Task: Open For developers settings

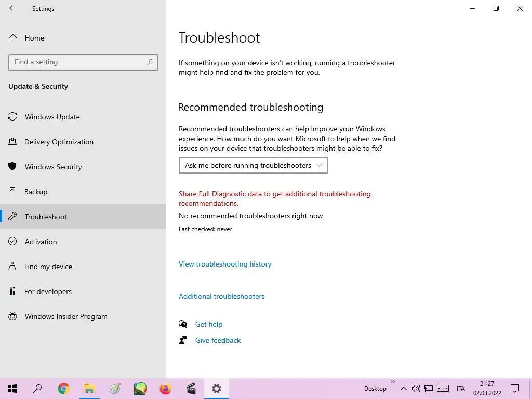Action: pos(83,291)
